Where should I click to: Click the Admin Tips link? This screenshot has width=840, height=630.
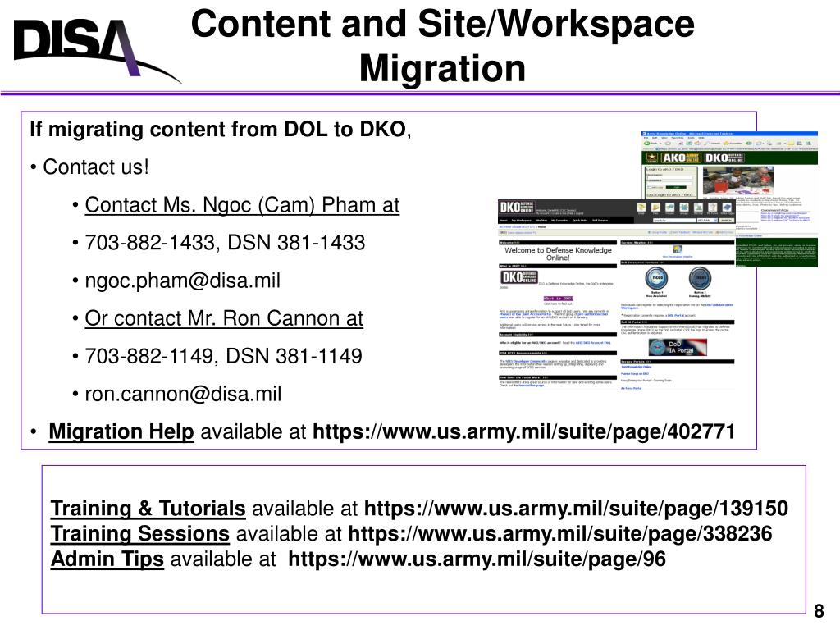(107, 559)
